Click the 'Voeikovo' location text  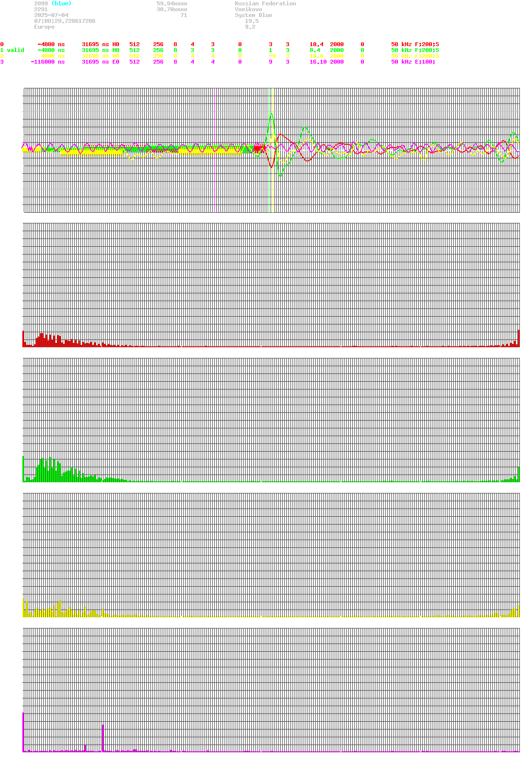248,9
